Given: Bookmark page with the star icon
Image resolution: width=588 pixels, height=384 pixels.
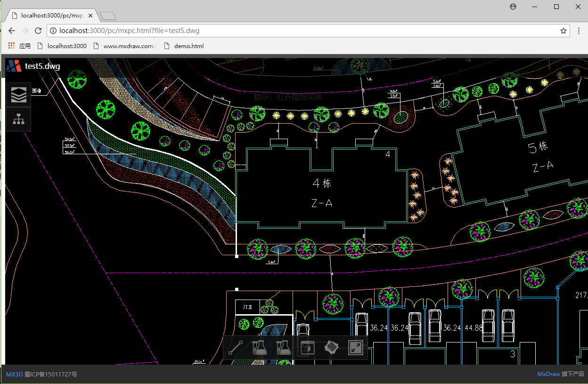Looking at the screenshot, I should click(x=563, y=31).
